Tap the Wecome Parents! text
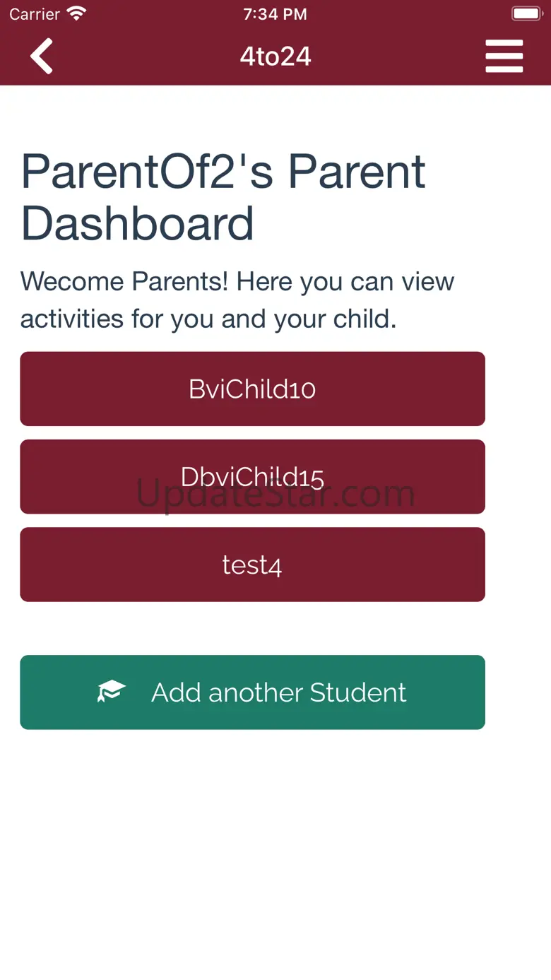This screenshot has width=551, height=980. (124, 282)
